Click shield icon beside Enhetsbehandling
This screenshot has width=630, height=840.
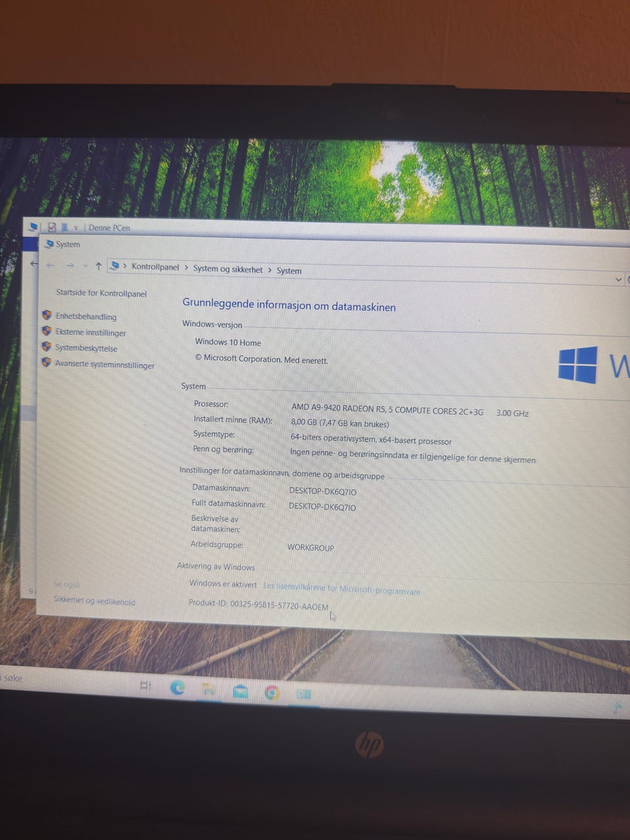(47, 316)
